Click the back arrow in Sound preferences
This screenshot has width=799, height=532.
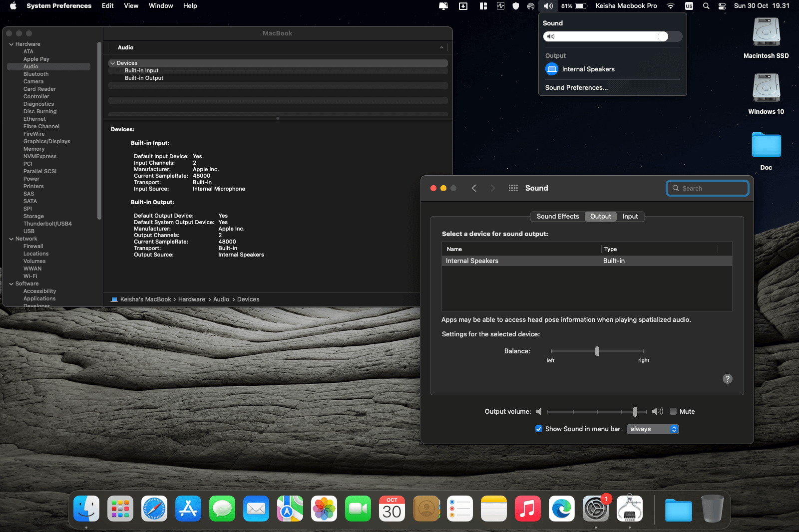pyautogui.click(x=474, y=188)
